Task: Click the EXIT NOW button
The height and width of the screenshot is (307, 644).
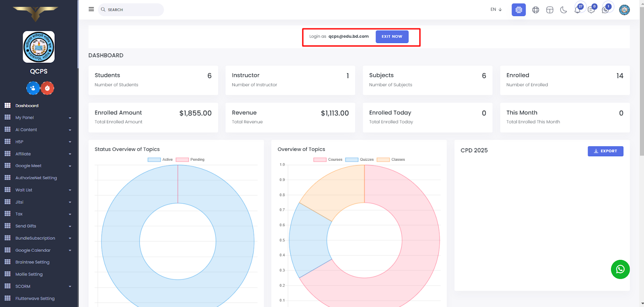Action: 392,37
